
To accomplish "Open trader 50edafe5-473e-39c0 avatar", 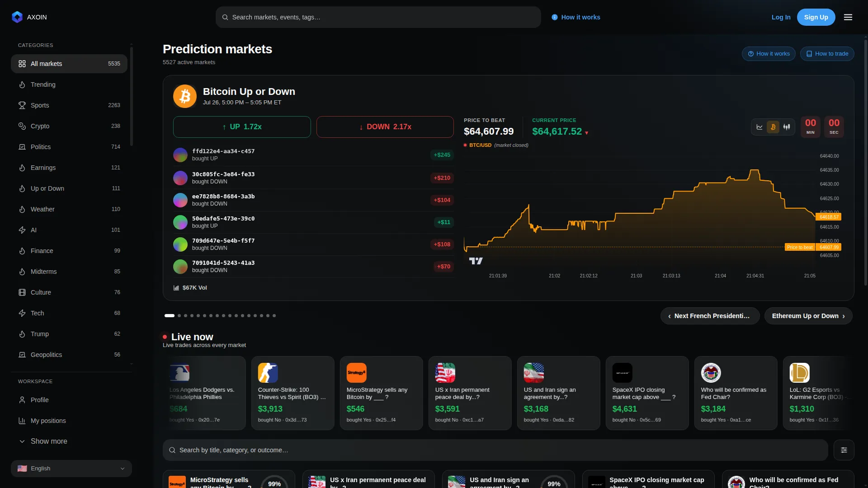I will 180,222.
